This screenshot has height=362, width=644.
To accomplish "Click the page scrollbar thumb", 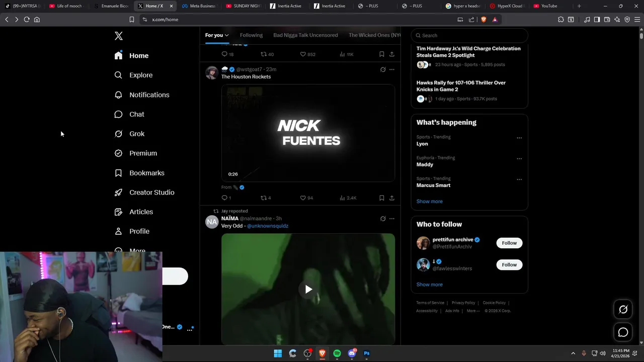I will click(641, 36).
